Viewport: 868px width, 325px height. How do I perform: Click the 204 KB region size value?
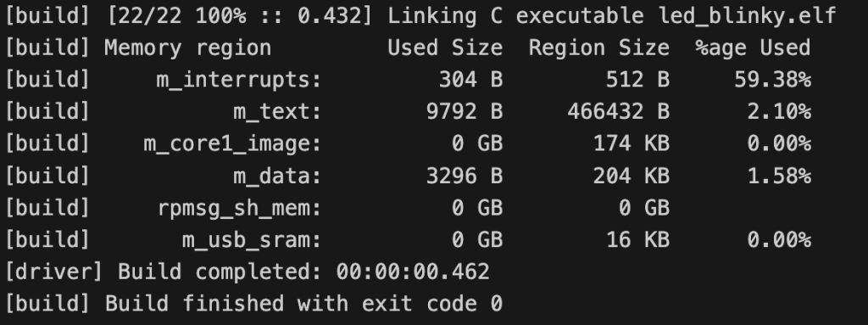[631, 177]
